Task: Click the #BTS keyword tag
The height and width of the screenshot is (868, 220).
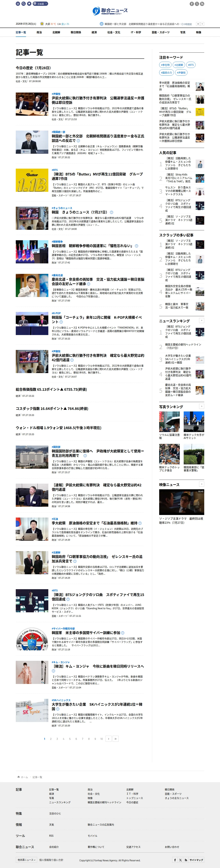Action: pyautogui.click(x=191, y=65)
